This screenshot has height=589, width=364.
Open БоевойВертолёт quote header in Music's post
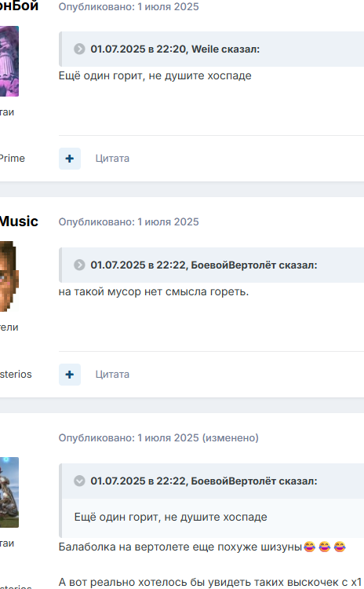click(204, 265)
